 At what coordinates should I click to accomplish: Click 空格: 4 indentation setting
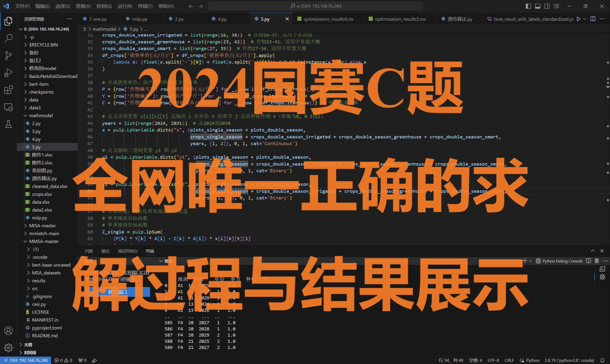(x=475, y=360)
